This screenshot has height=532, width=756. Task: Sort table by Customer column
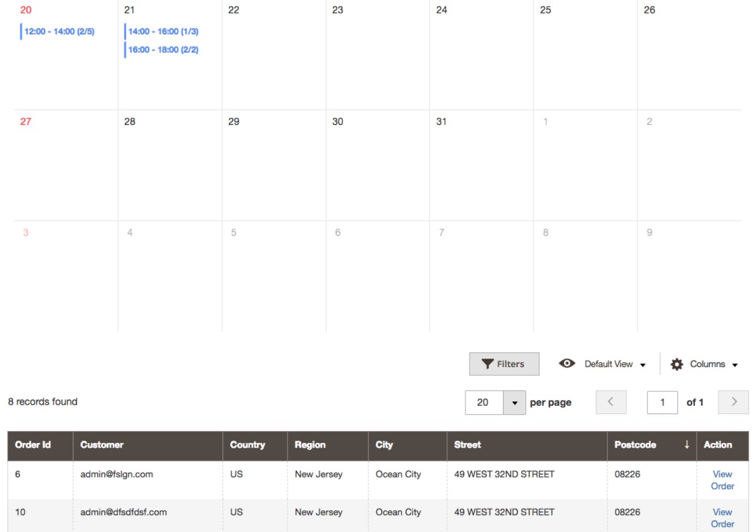coord(102,445)
